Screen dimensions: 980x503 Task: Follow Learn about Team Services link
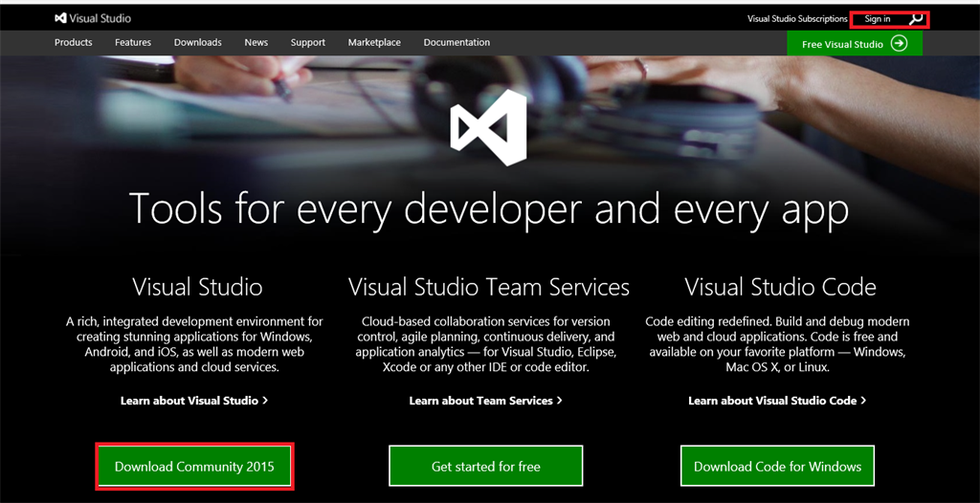pos(485,401)
